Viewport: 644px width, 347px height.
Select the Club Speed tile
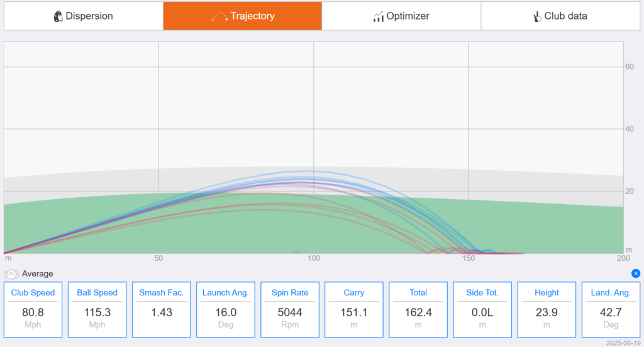(x=33, y=310)
